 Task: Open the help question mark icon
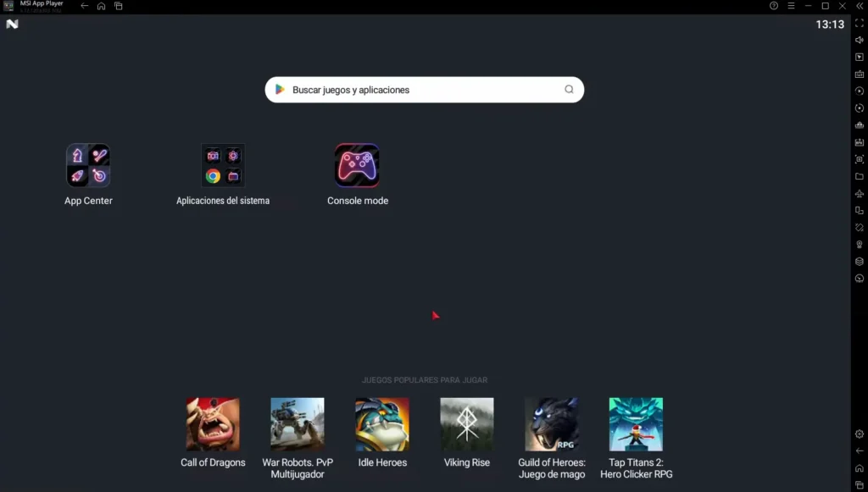pos(774,6)
